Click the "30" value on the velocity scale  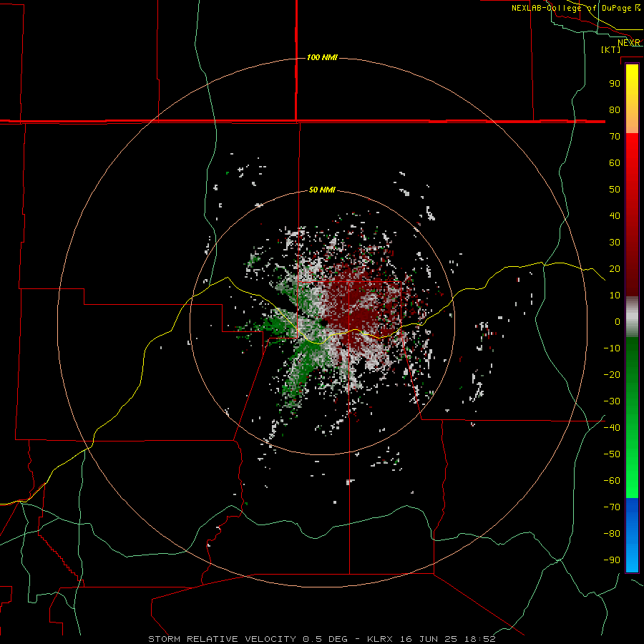tap(615, 243)
